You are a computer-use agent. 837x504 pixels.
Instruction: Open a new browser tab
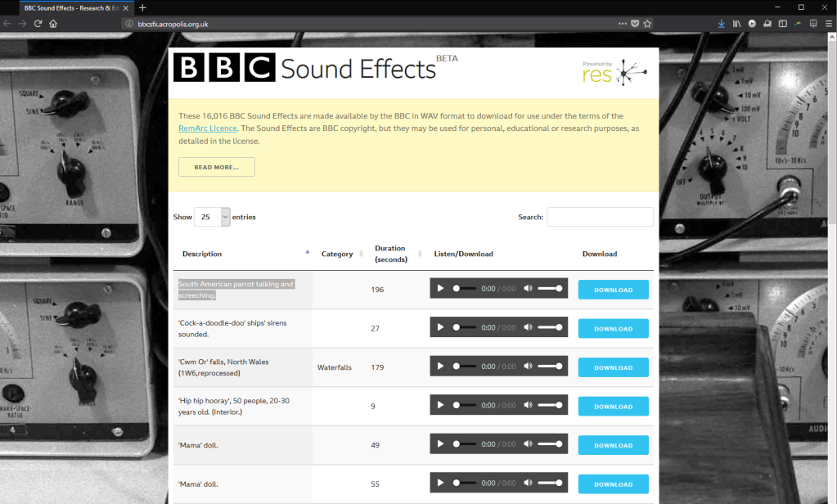coord(143,7)
